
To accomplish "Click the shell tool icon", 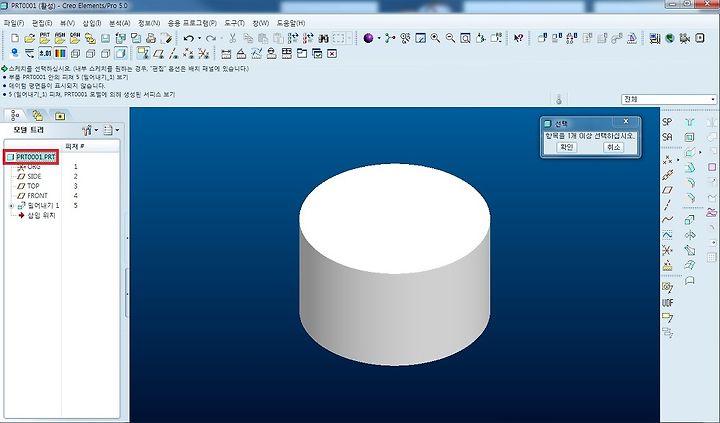I will [689, 137].
